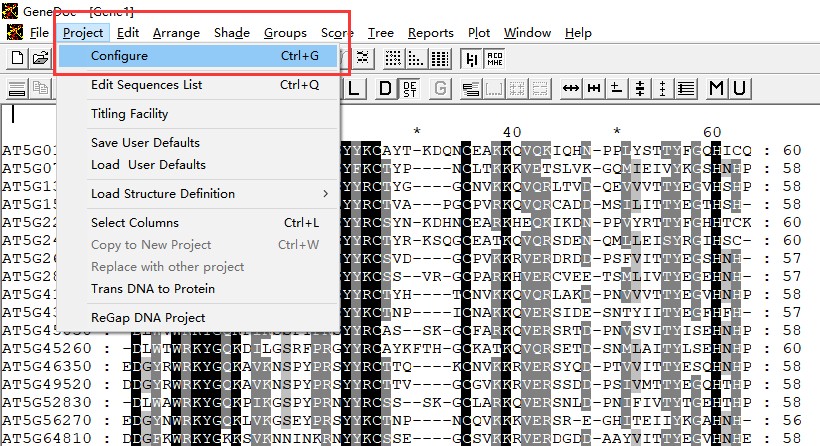Open the Reports menu
820x446 pixels.
pos(430,33)
